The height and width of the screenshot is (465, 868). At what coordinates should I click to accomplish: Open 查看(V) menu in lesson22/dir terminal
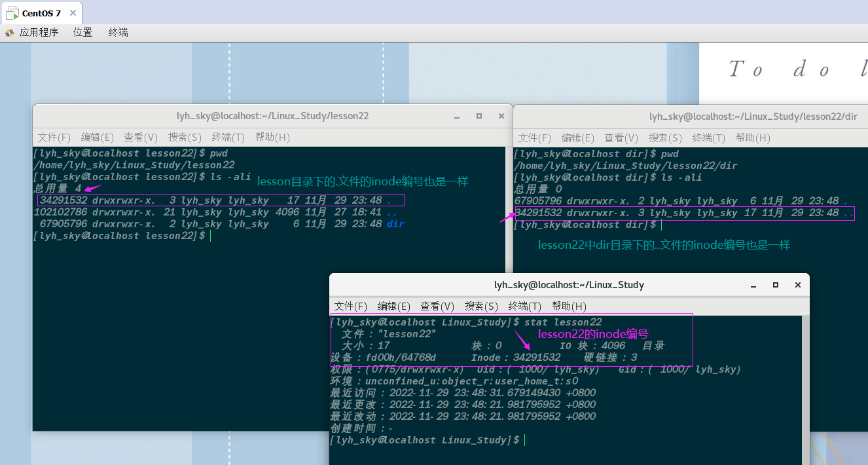click(x=621, y=138)
